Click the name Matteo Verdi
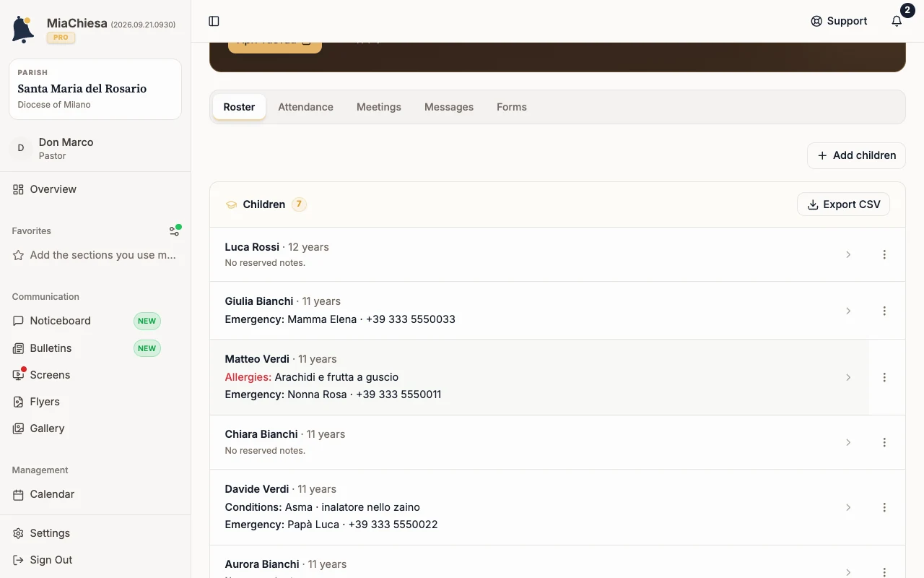 (x=257, y=359)
